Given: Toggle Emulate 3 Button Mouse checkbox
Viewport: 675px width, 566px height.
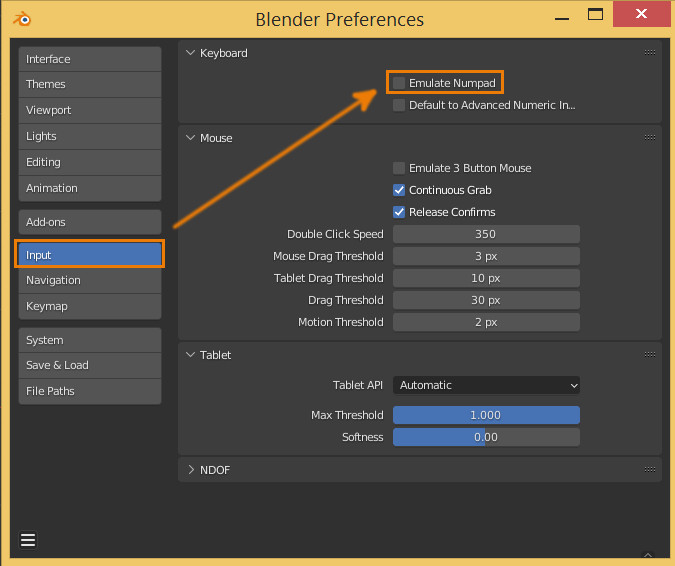Looking at the screenshot, I should (x=400, y=168).
